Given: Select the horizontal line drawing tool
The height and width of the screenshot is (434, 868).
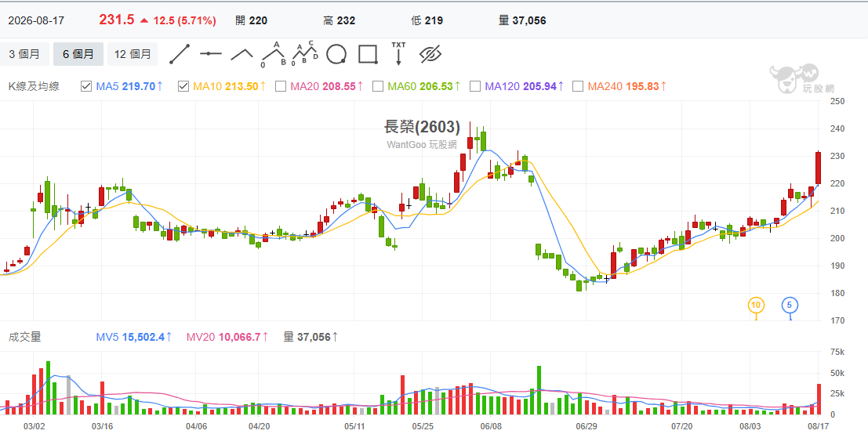Looking at the screenshot, I should [211, 54].
